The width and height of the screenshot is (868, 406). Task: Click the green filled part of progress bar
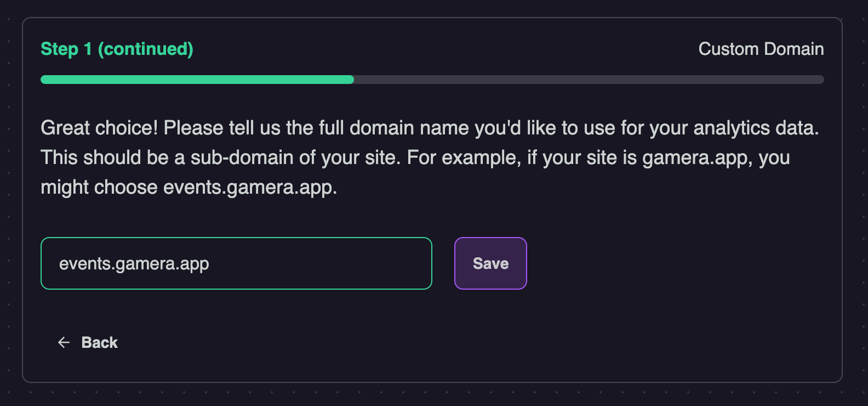197,80
